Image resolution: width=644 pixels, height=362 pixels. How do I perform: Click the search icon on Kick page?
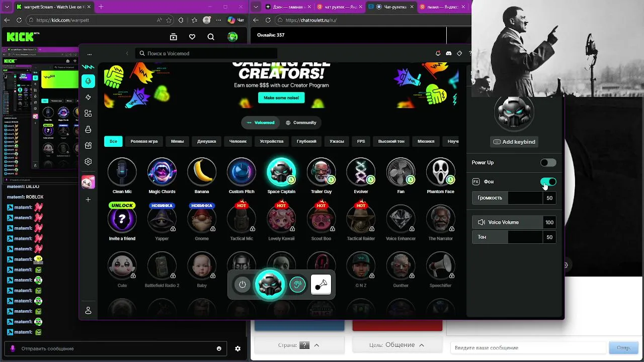tap(211, 37)
